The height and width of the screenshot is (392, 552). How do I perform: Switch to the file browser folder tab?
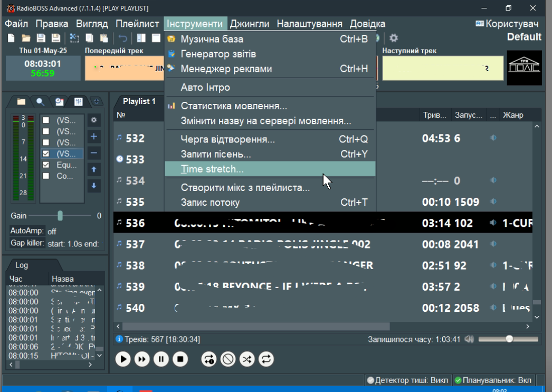tap(21, 102)
